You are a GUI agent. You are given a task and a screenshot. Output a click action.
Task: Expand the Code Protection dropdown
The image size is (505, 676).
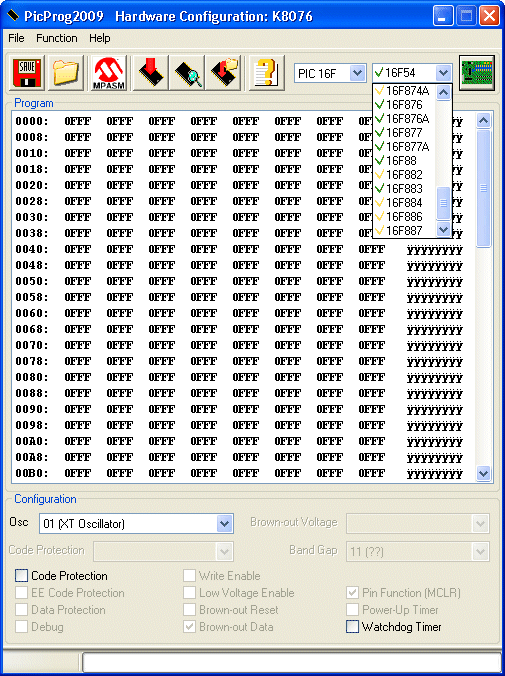tap(224, 552)
